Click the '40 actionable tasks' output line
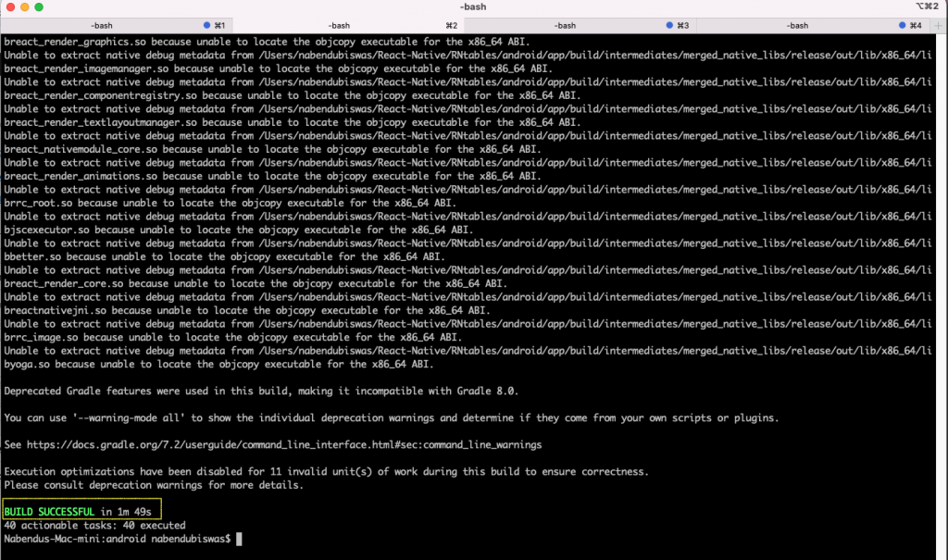The height and width of the screenshot is (560, 948). click(94, 525)
